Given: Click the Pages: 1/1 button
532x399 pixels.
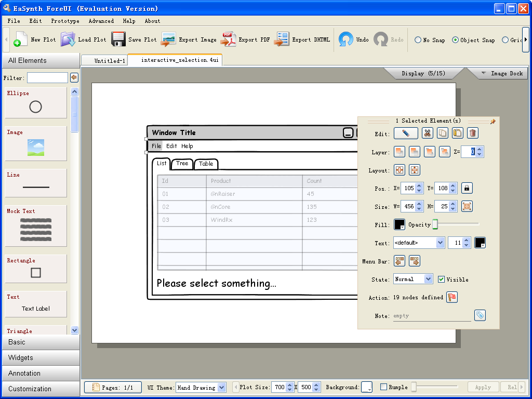Looking at the screenshot, I should (113, 388).
